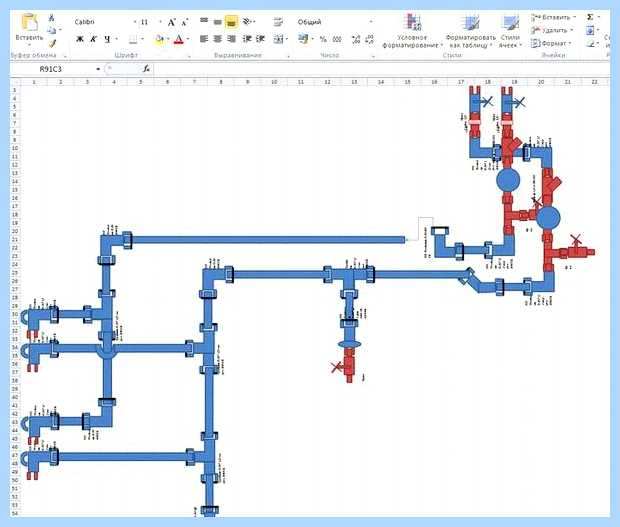Open the Font Color dropdown arrow
The width and height of the screenshot is (620, 527).
[187, 39]
